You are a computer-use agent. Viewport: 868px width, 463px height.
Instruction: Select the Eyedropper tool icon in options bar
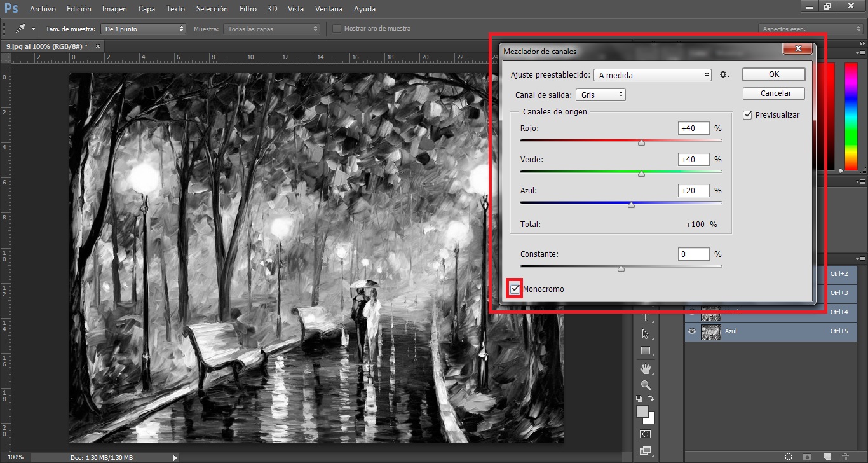click(x=20, y=29)
